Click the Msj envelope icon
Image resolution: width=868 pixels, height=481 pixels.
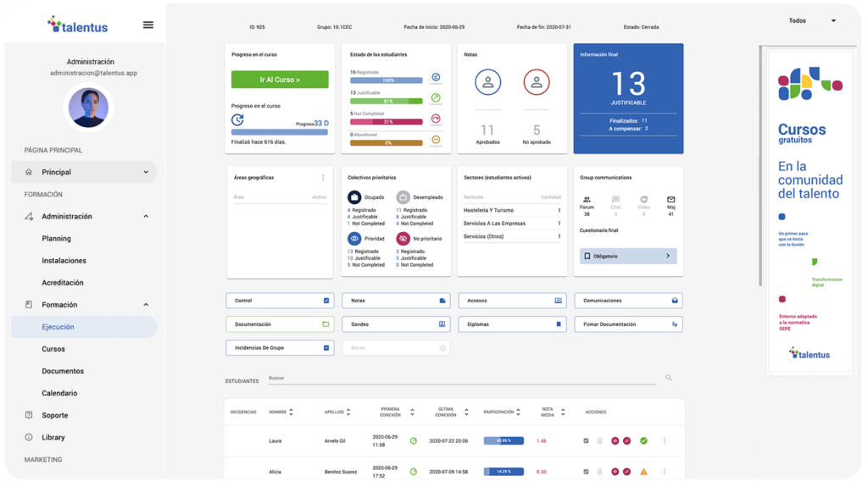671,200
